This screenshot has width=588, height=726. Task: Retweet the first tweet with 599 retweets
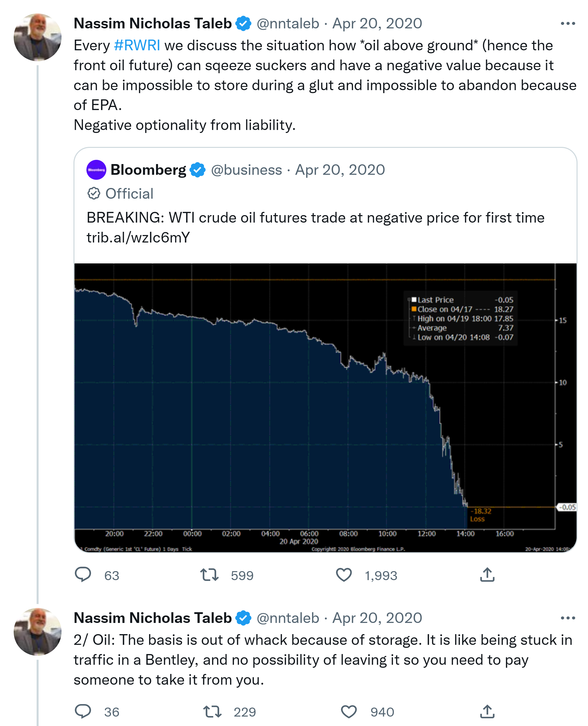209,575
